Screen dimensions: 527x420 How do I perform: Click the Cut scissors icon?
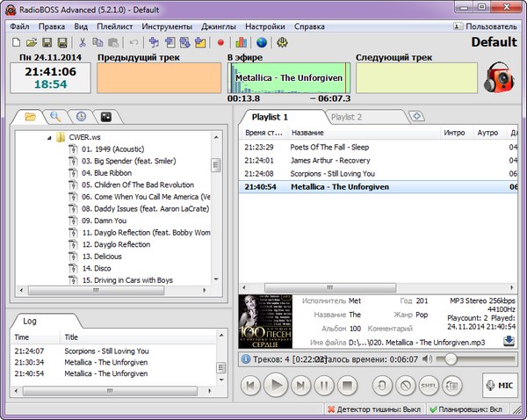pyautogui.click(x=82, y=42)
